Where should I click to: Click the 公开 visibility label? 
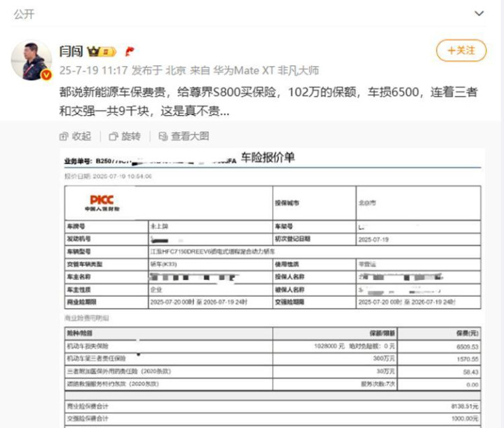click(x=24, y=14)
